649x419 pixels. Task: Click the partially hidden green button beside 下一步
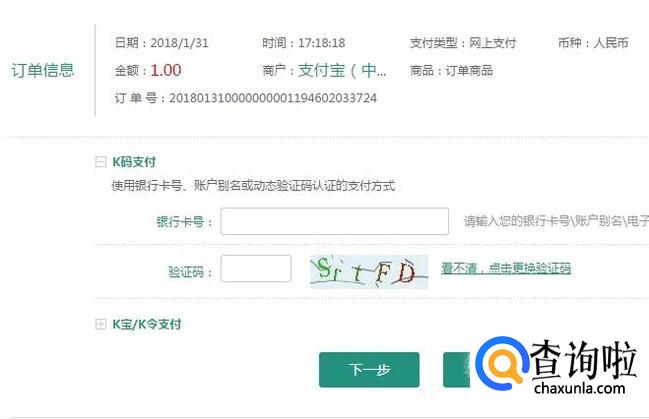click(x=457, y=369)
